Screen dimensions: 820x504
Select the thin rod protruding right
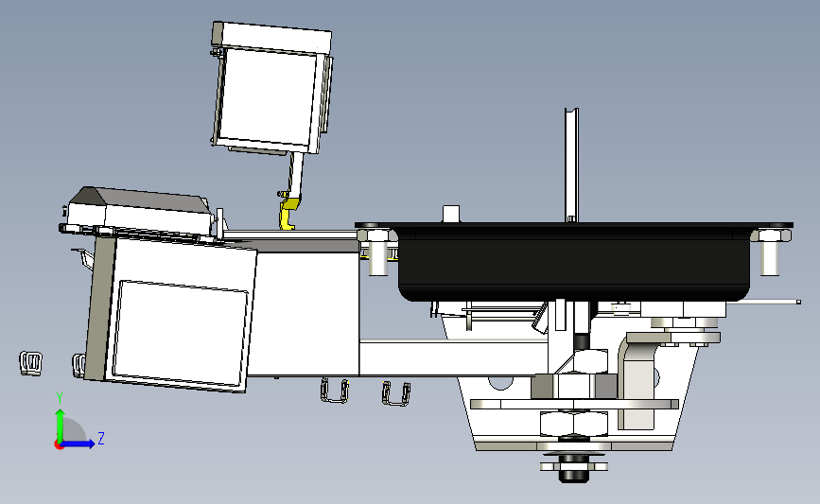763,302
